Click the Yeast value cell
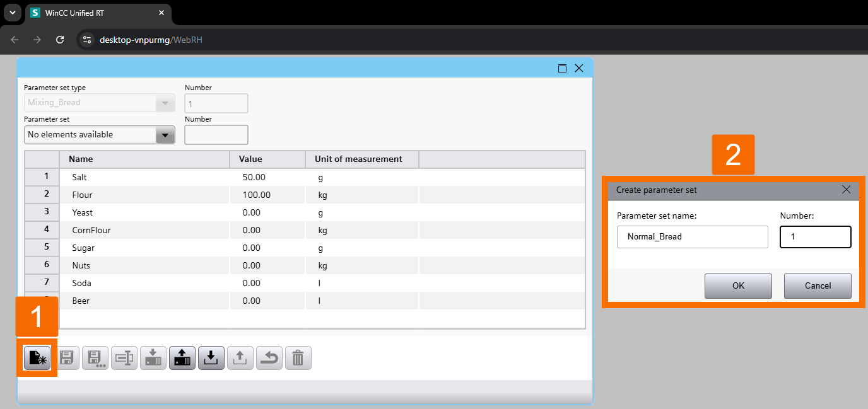 pos(267,213)
